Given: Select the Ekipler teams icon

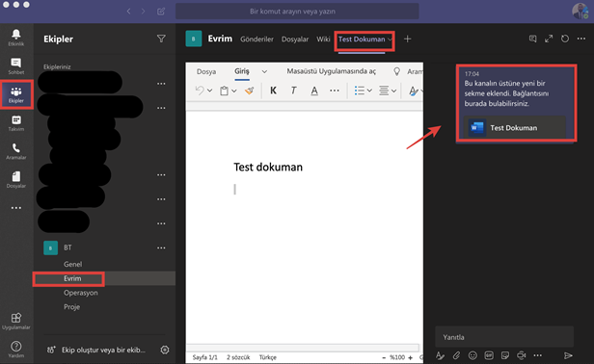Looking at the screenshot, I should pyautogui.click(x=15, y=94).
